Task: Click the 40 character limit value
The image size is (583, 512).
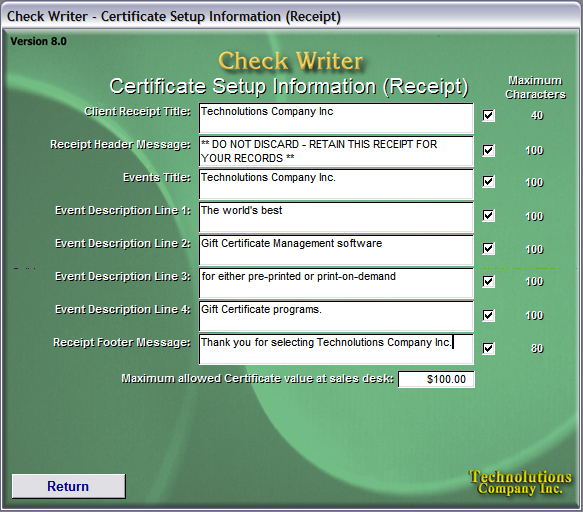Action: pyautogui.click(x=537, y=115)
